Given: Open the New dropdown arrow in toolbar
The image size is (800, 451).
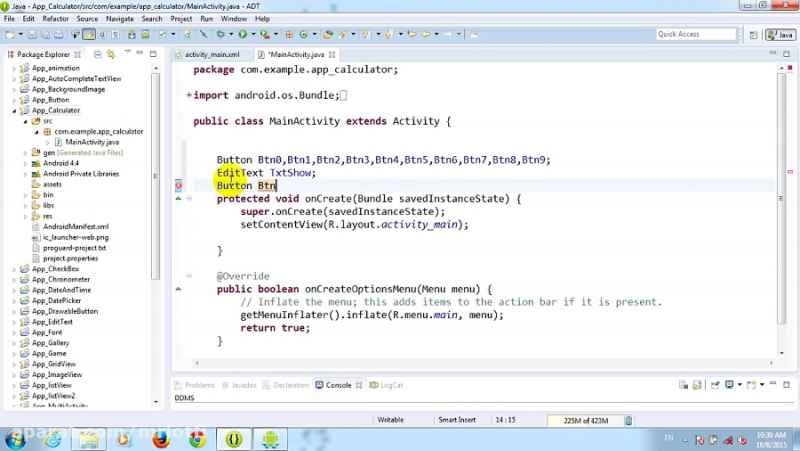Looking at the screenshot, I should click(x=20, y=34).
